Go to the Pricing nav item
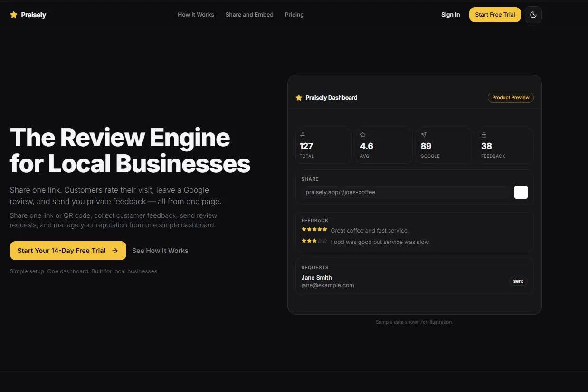The width and height of the screenshot is (588, 392). [294, 15]
